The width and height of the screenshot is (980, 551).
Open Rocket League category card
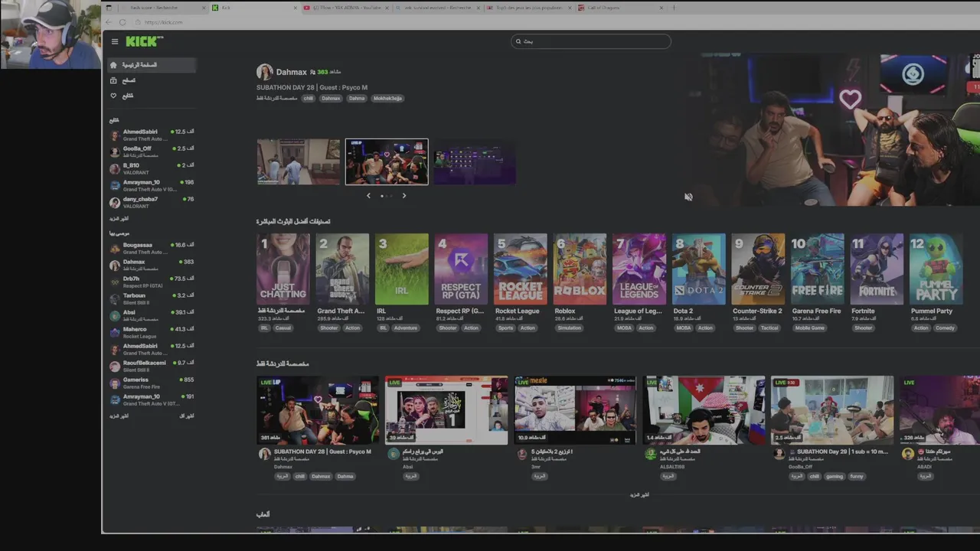pos(521,269)
